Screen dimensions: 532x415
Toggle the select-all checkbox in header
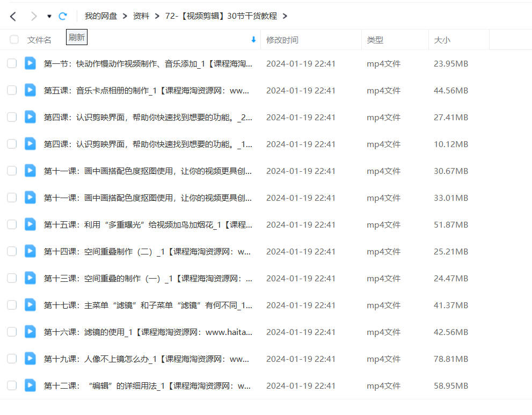pos(14,40)
